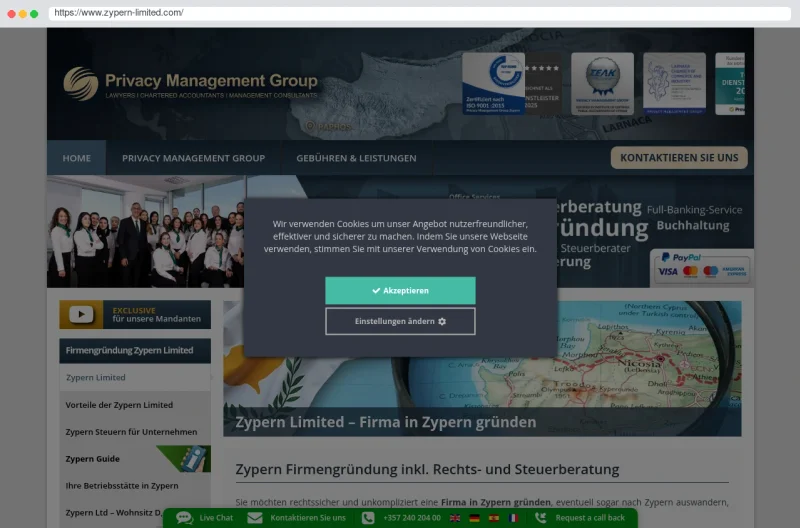Select the Firmengründung Zypern Limited sidebar header
The image size is (800, 528).
click(135, 350)
